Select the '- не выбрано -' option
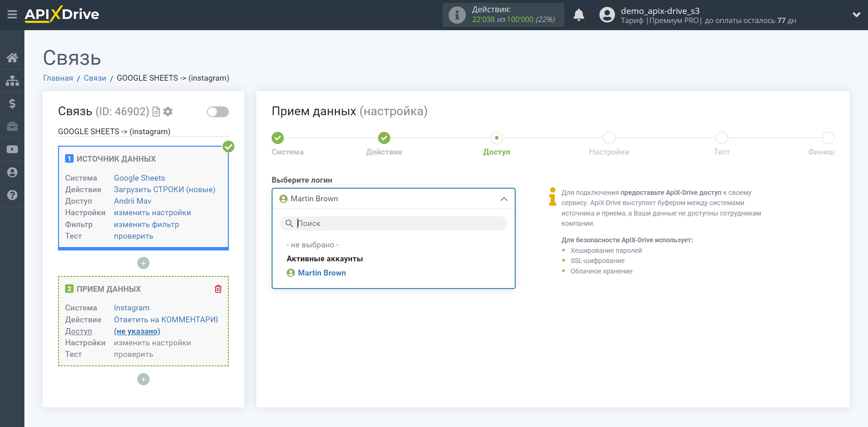 coord(312,245)
